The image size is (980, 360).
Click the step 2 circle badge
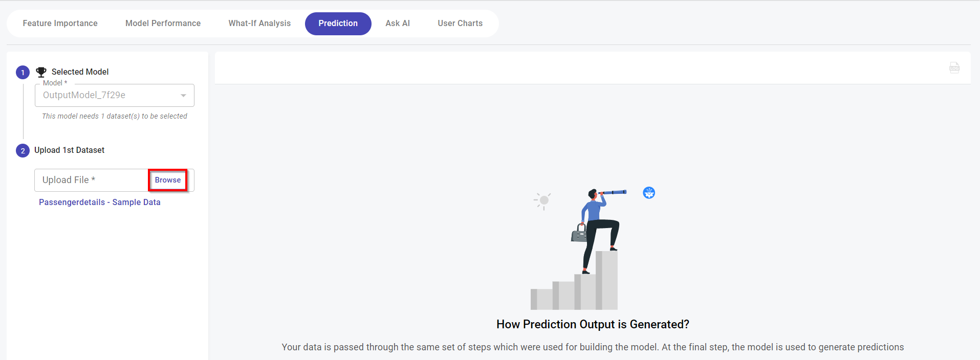[23, 151]
